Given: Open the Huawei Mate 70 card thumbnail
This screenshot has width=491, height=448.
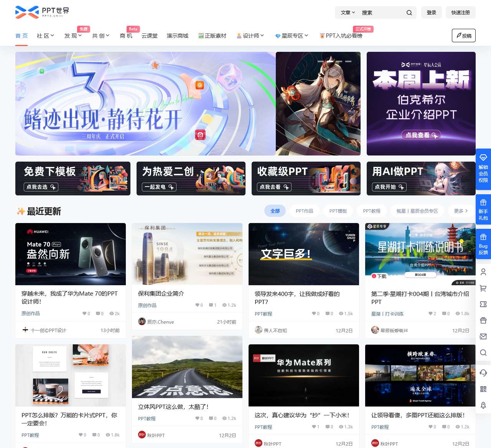Looking at the screenshot, I should [71, 254].
